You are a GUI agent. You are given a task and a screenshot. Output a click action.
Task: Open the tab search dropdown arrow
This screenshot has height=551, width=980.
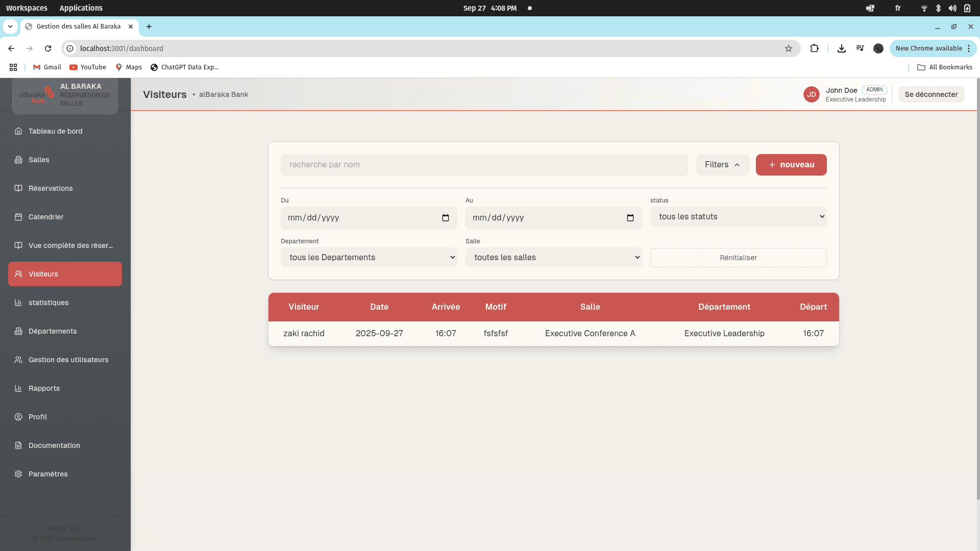[10, 27]
